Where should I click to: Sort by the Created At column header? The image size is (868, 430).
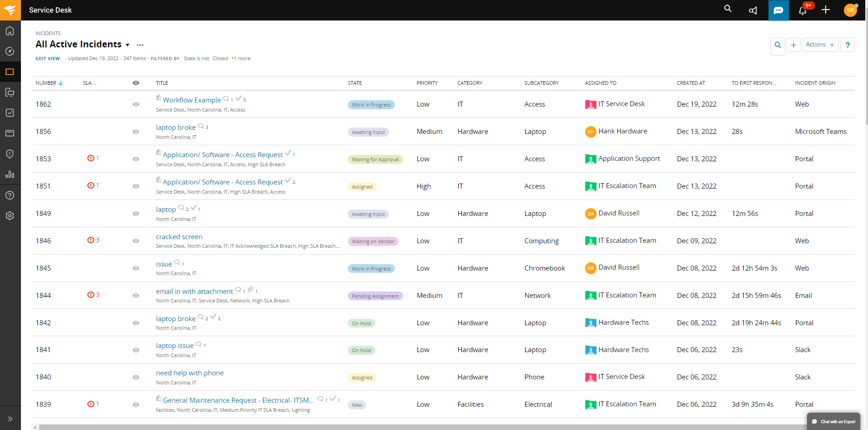click(x=690, y=83)
